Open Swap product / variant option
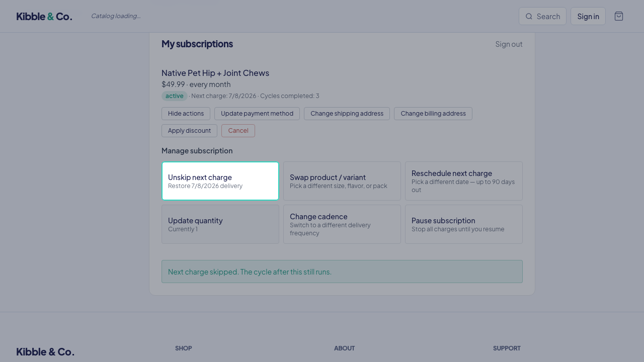Image resolution: width=644 pixels, height=362 pixels. pyautogui.click(x=342, y=181)
